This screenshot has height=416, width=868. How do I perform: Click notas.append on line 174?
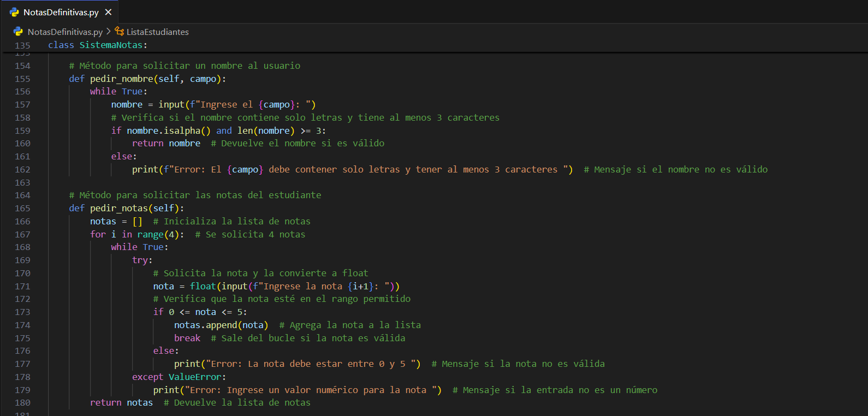[x=205, y=325]
